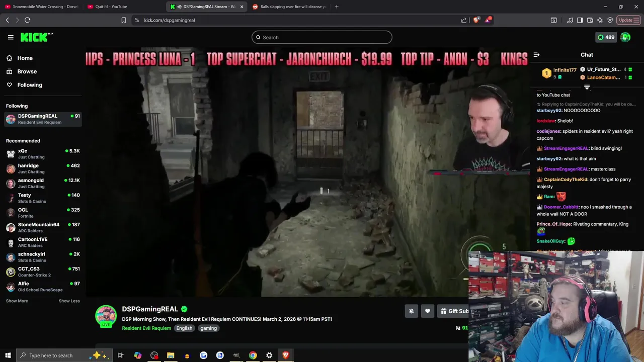Toggle the follow heart button
Viewport: 644px width, 362px height.
pyautogui.click(x=427, y=311)
